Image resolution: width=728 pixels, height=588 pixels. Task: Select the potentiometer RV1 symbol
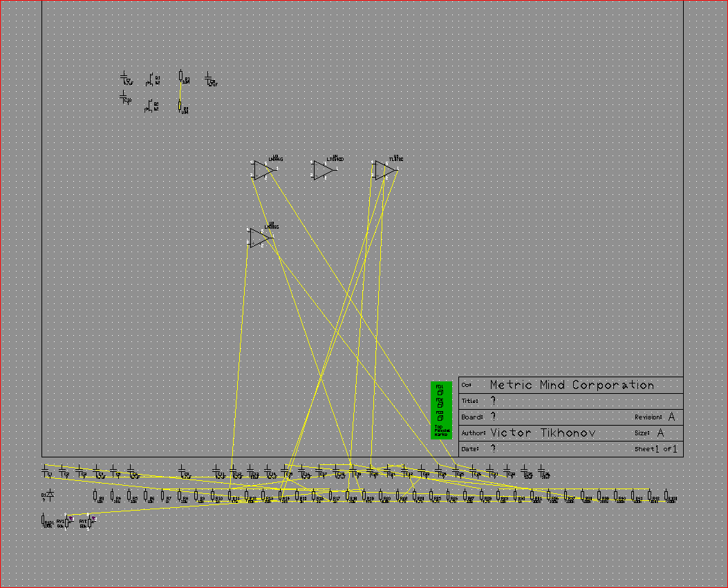68,522
